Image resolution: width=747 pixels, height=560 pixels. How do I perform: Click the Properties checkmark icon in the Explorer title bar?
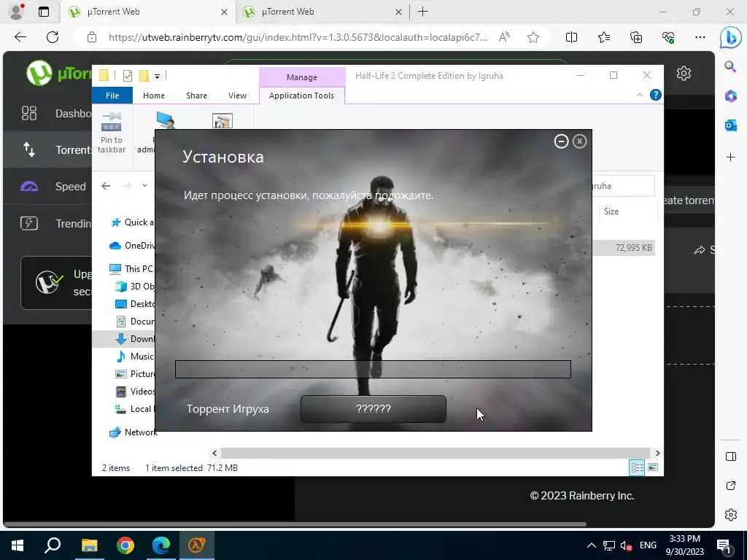(x=127, y=75)
